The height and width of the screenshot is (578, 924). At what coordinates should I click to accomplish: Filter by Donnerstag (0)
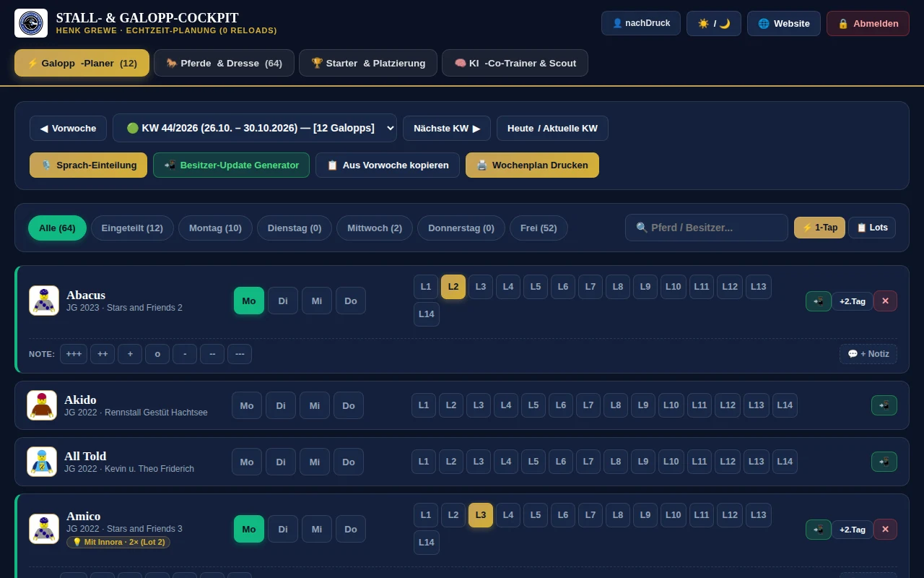point(461,228)
